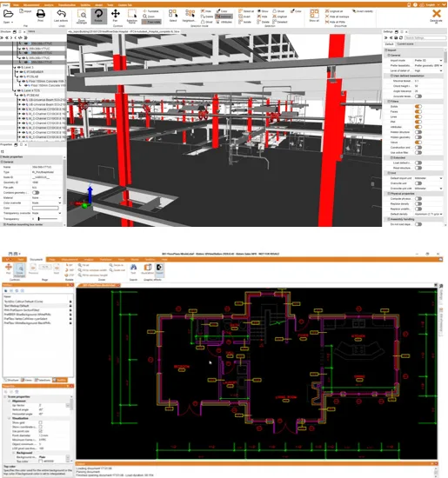
Task: Open the Material dropdown in node properties
Action: coord(46,197)
